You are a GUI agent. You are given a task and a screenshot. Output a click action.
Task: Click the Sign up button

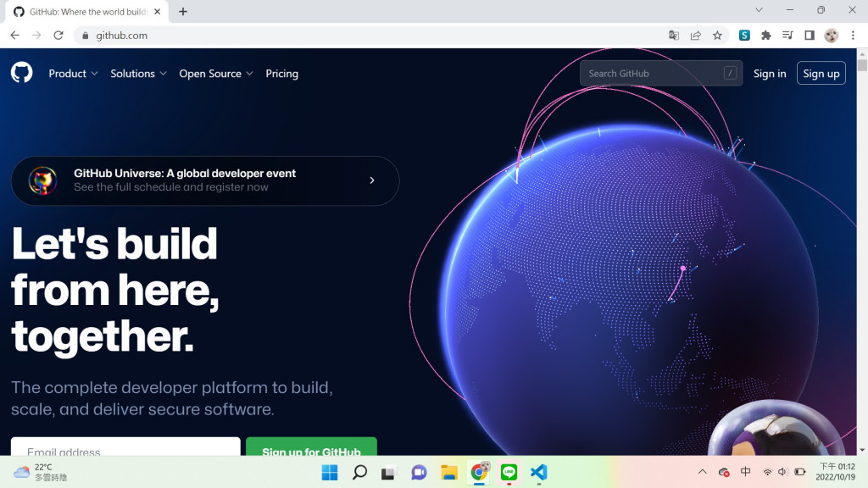click(x=821, y=73)
